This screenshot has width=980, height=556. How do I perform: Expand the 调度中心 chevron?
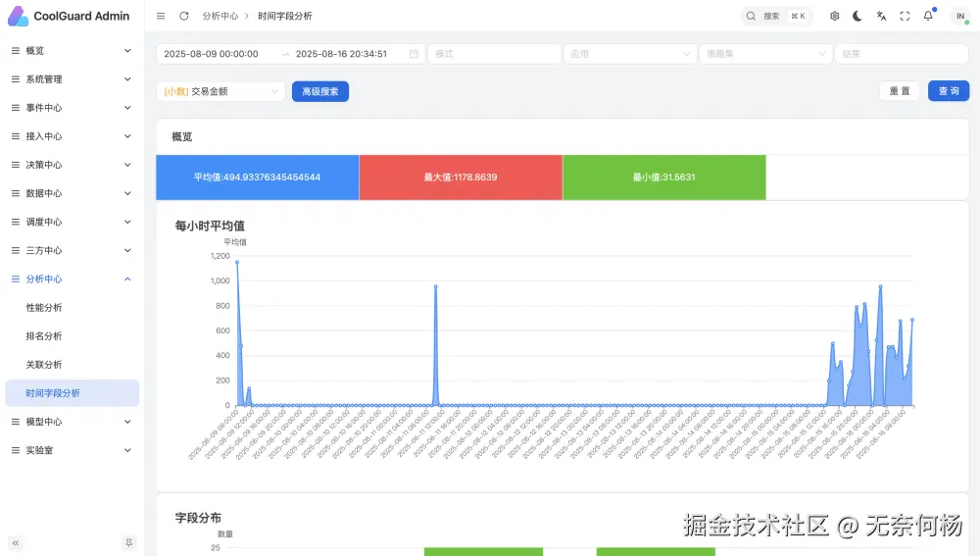(127, 222)
